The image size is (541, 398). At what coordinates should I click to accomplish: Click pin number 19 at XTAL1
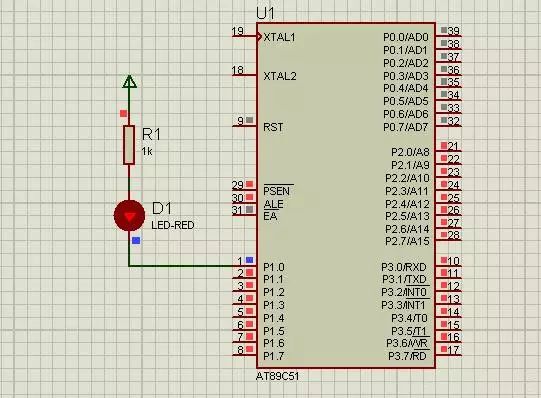238,31
